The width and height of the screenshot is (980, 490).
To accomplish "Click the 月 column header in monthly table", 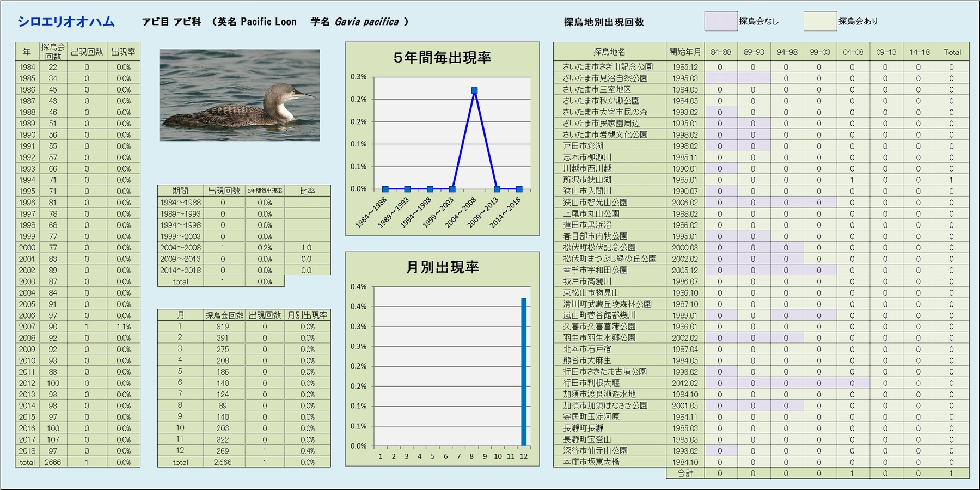I will point(180,315).
